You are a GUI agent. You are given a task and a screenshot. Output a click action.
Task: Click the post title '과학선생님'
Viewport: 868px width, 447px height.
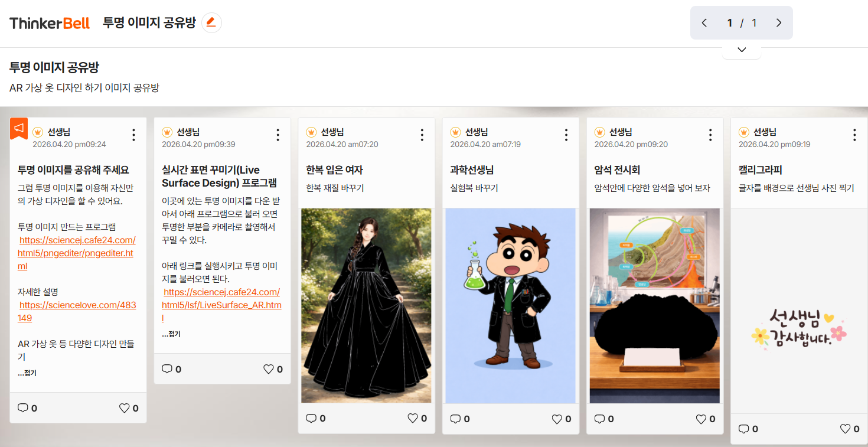coord(472,170)
